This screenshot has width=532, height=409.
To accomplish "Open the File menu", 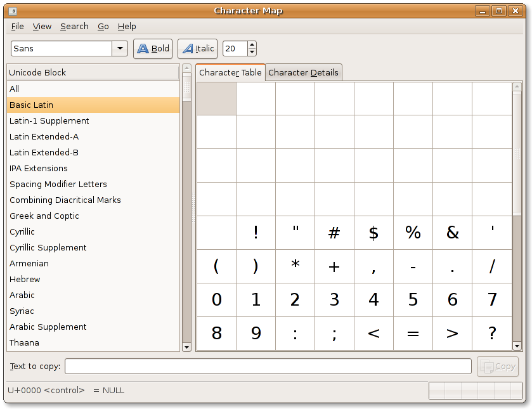I will pyautogui.click(x=18, y=26).
